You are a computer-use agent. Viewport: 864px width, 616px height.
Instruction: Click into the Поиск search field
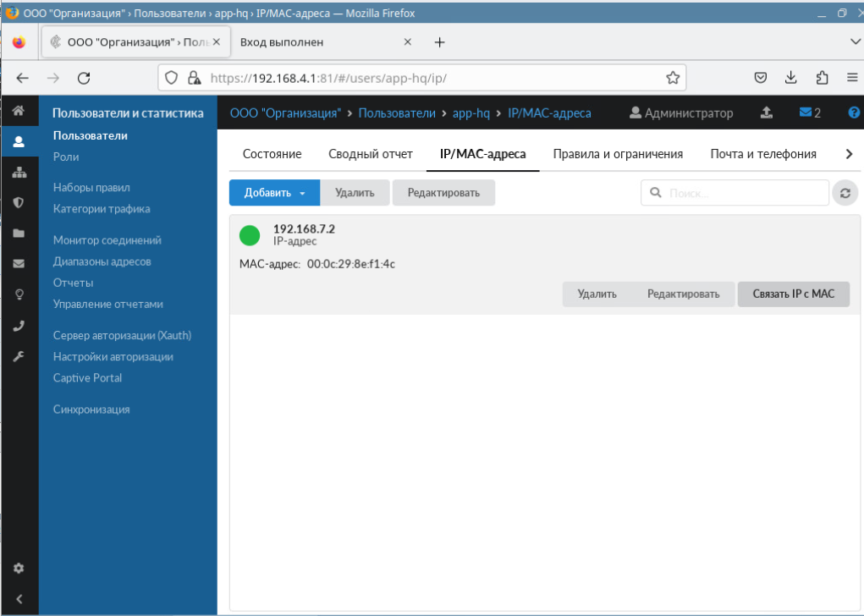point(735,193)
